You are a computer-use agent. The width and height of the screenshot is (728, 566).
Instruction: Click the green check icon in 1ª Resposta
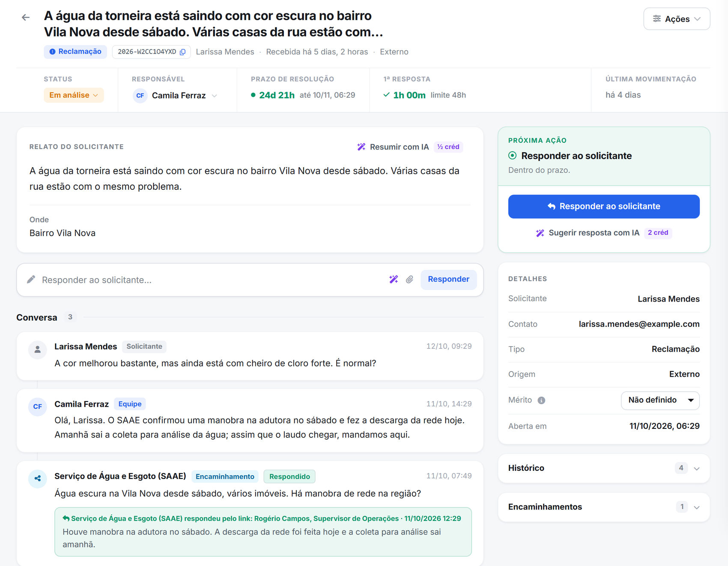tap(386, 95)
